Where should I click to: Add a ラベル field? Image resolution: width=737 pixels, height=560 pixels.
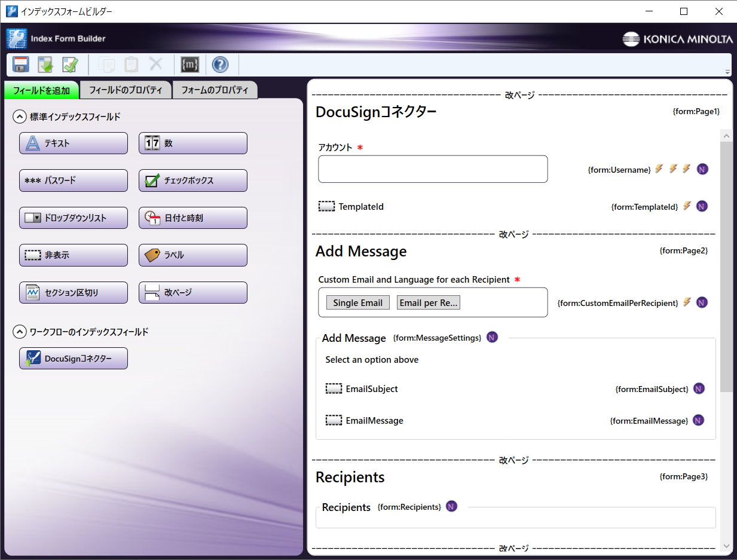click(193, 255)
